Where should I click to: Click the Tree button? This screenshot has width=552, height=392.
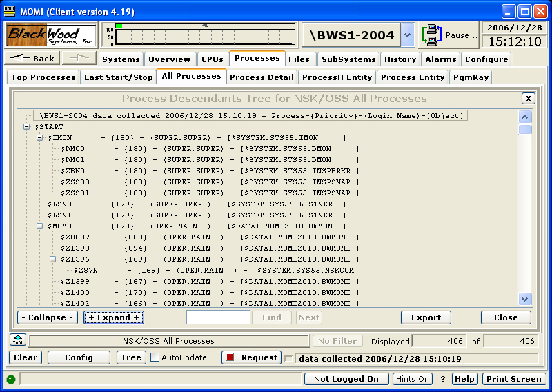(131, 357)
